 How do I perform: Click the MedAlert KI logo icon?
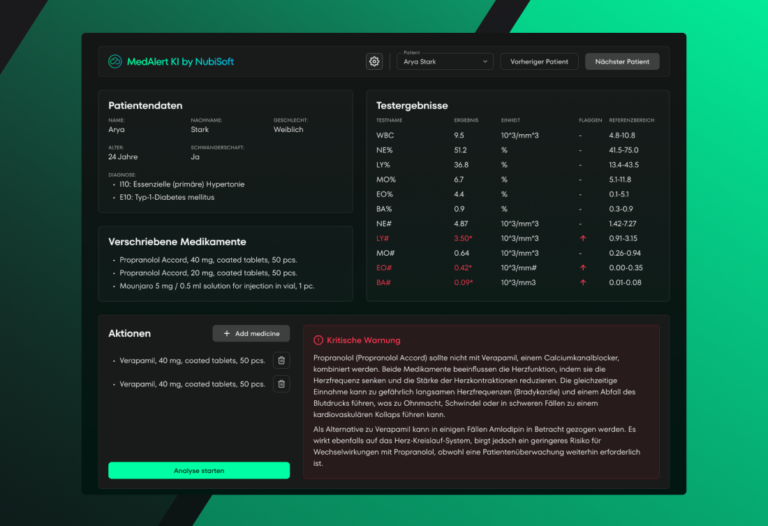[x=115, y=62]
